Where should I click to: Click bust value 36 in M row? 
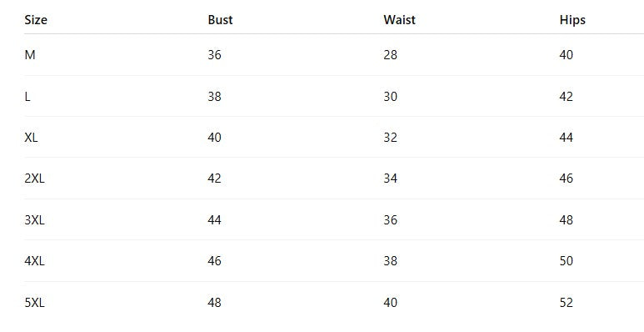coord(214,55)
